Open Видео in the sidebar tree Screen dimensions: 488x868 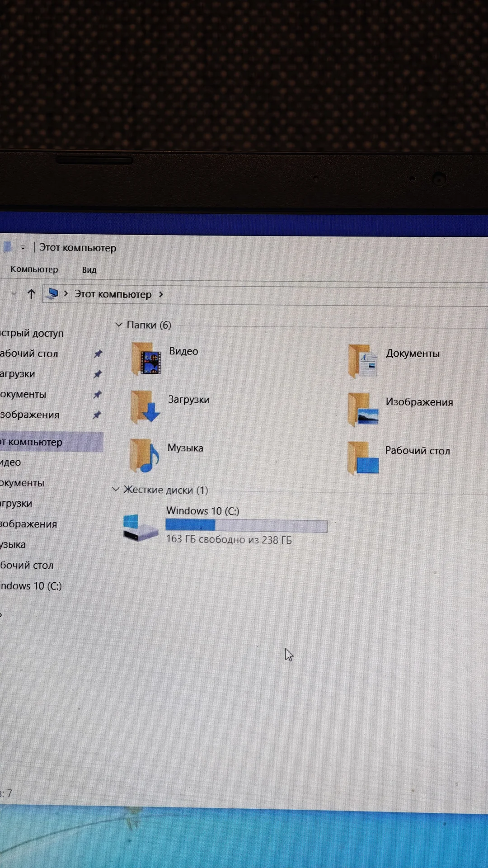point(10,462)
